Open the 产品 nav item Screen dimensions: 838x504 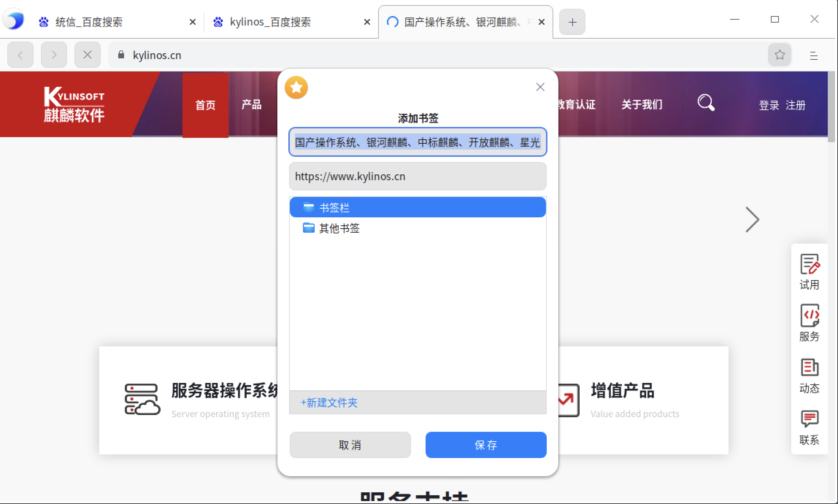(x=251, y=105)
